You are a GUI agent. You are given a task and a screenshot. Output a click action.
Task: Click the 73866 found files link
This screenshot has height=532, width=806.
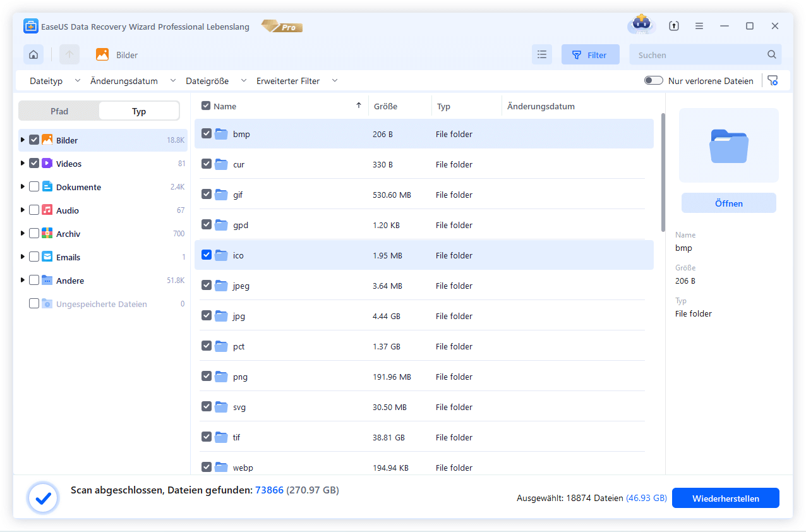270,490
